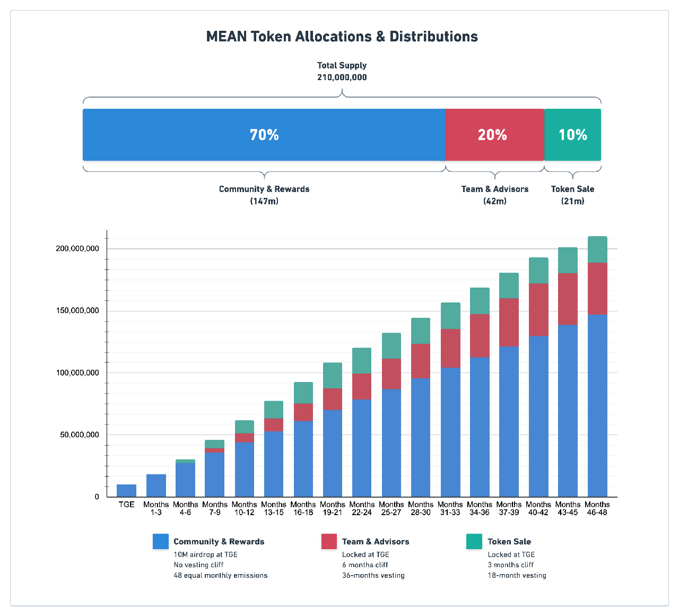Click the Months 46-48 axis label
This screenshot has width=679, height=616.
coord(597,508)
